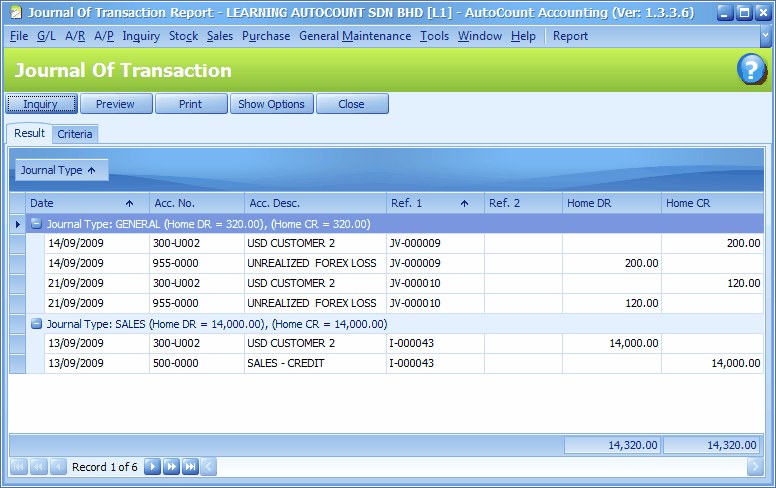This screenshot has height=488, width=776.
Task: Click the Journal Type grouping column chip
Action: [x=58, y=170]
